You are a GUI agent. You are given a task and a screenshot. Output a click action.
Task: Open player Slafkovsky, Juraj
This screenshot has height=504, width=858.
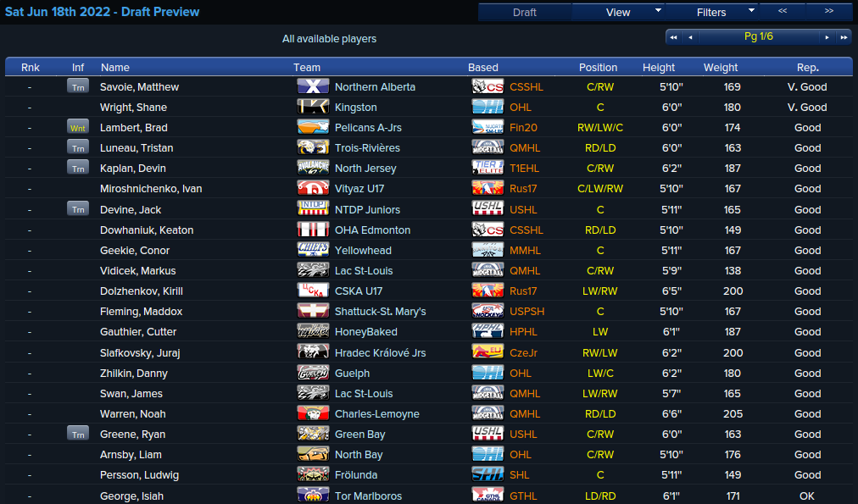click(140, 353)
